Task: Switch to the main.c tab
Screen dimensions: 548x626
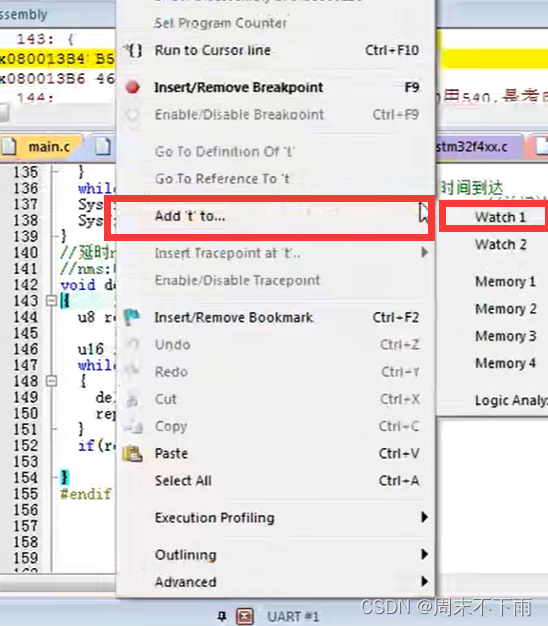Action: (x=42, y=147)
